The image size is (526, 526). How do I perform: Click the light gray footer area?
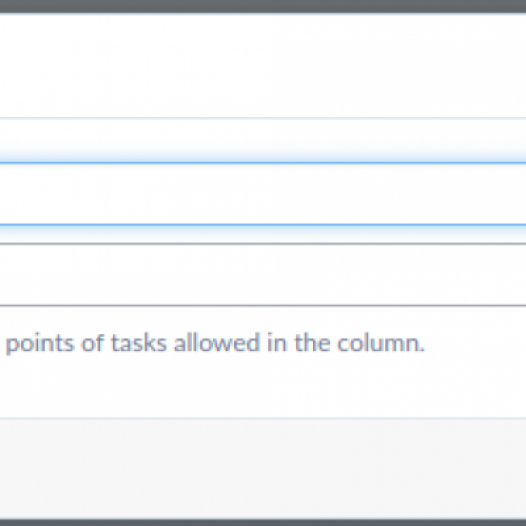[263, 469]
